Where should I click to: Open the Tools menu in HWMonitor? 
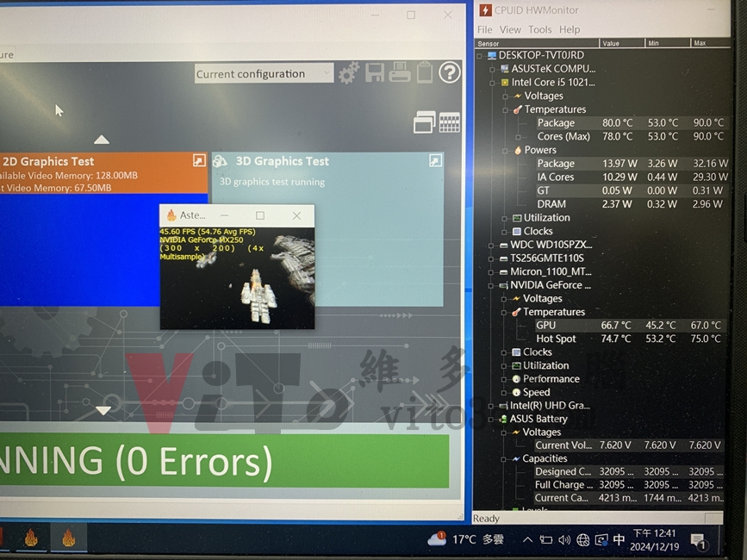coord(539,29)
